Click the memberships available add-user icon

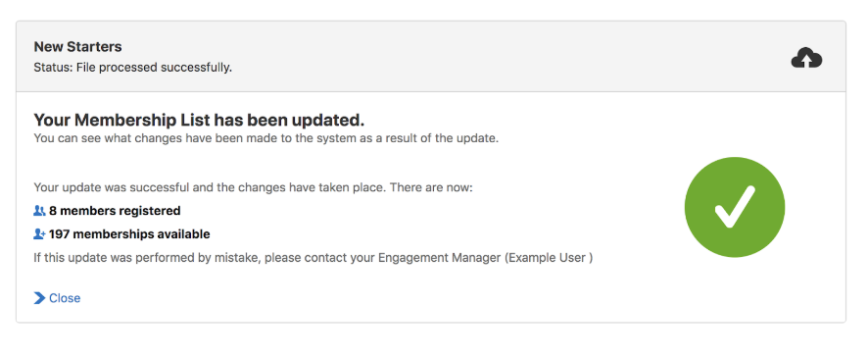[39, 234]
